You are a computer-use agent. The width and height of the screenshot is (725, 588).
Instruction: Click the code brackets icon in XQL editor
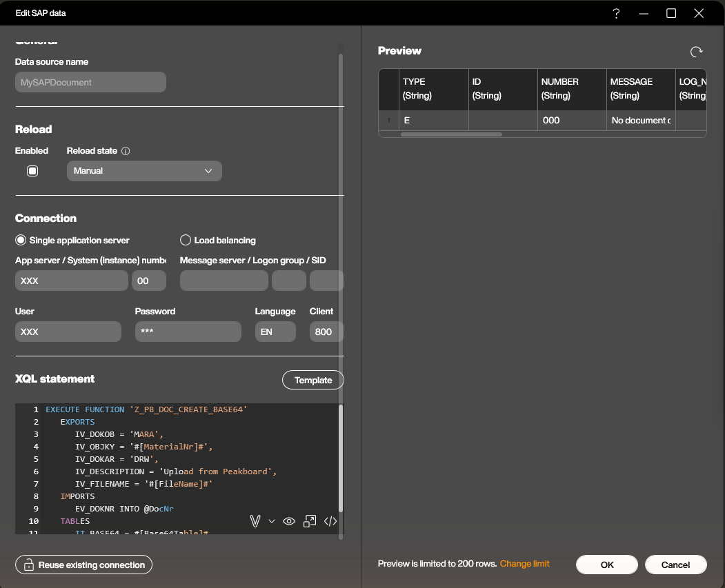coord(330,521)
